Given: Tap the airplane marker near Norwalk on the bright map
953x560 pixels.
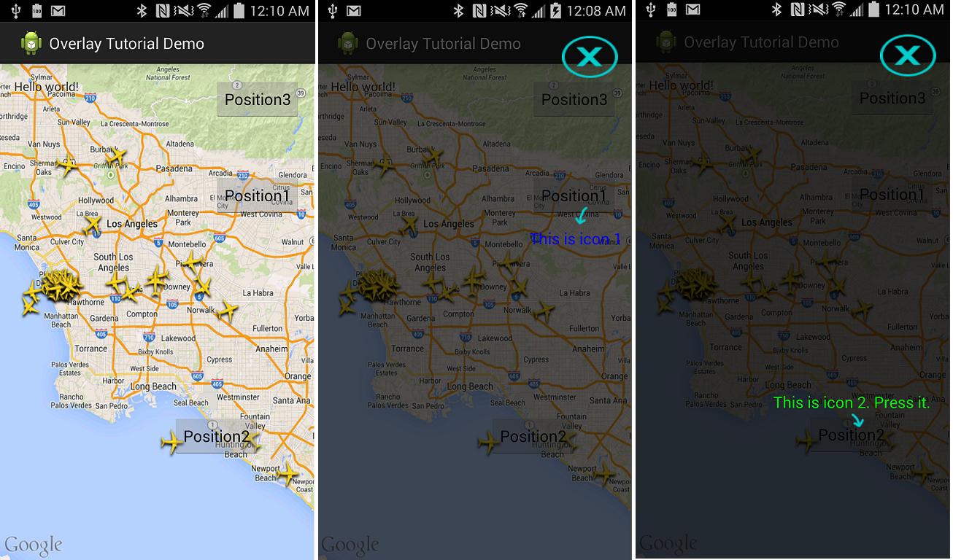Looking at the screenshot, I should 227,311.
